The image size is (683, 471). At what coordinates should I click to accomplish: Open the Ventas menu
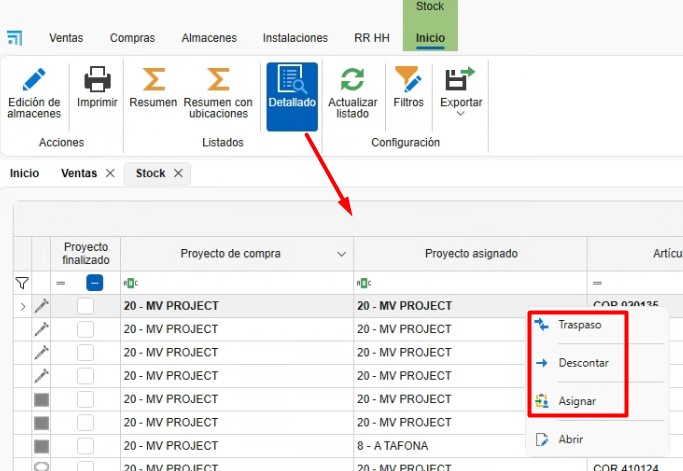point(66,38)
